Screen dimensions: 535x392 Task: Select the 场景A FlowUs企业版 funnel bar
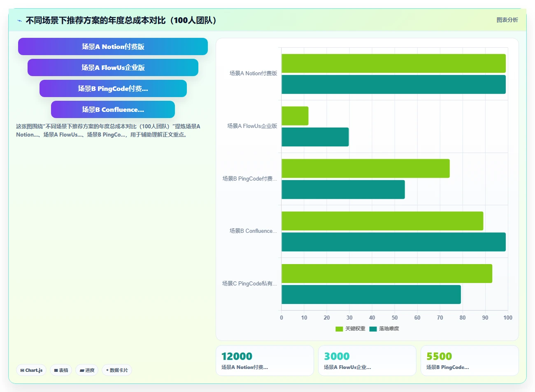click(113, 67)
